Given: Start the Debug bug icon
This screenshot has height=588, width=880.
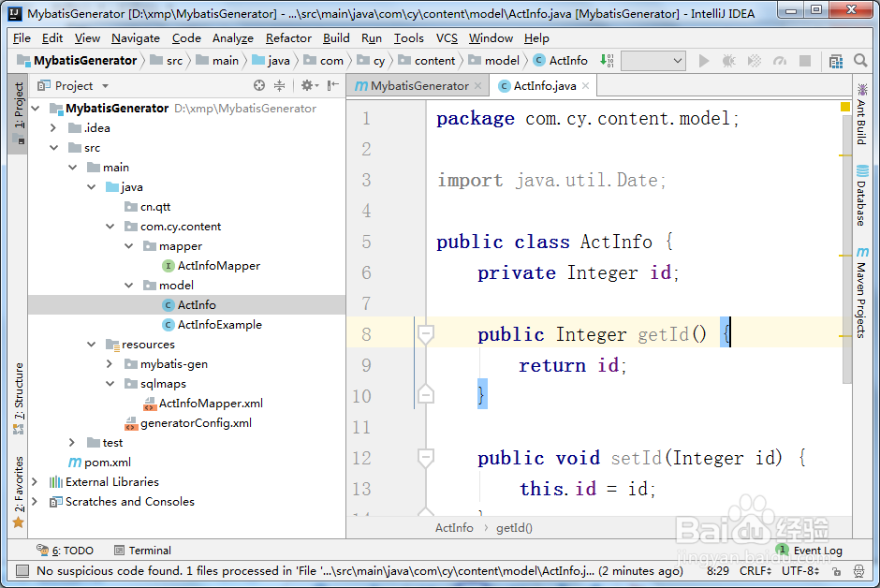Looking at the screenshot, I should [728, 61].
